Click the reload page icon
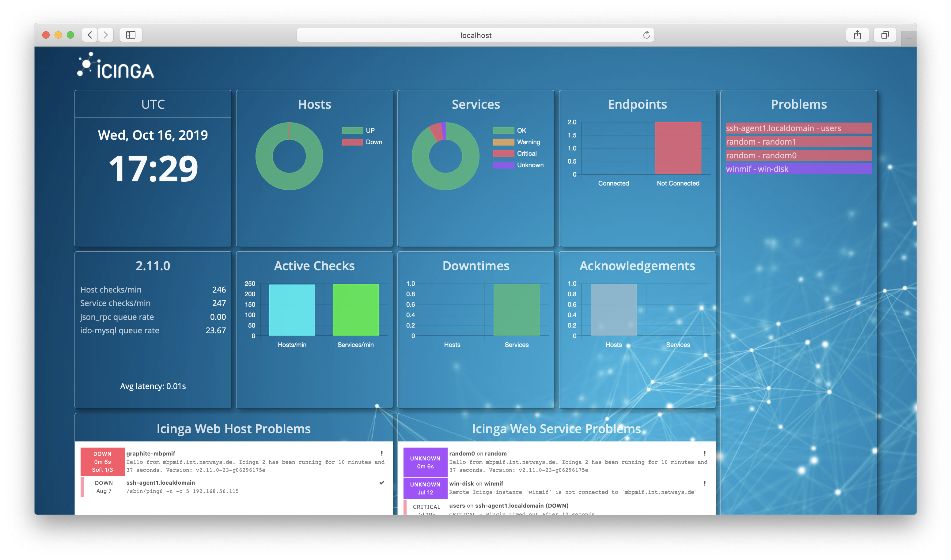Image resolution: width=951 pixels, height=560 pixels. 646,35
